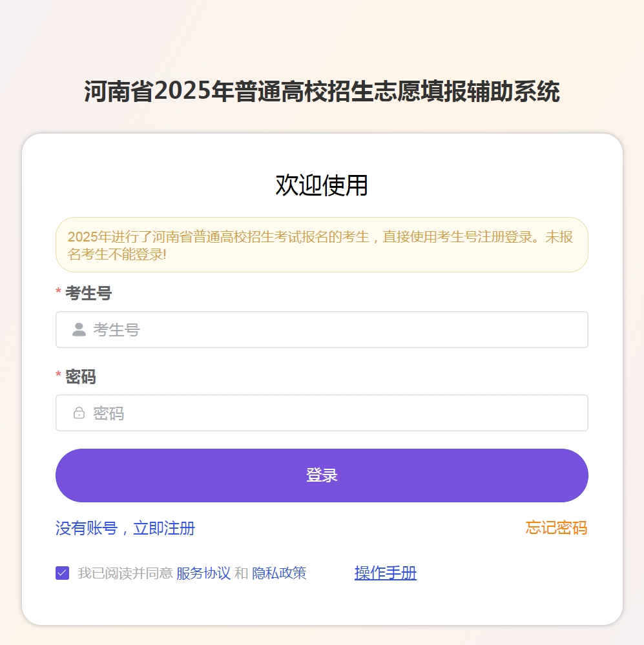This screenshot has height=645, width=644.
Task: Click the required asterisk beside 密码
Action: click(59, 378)
